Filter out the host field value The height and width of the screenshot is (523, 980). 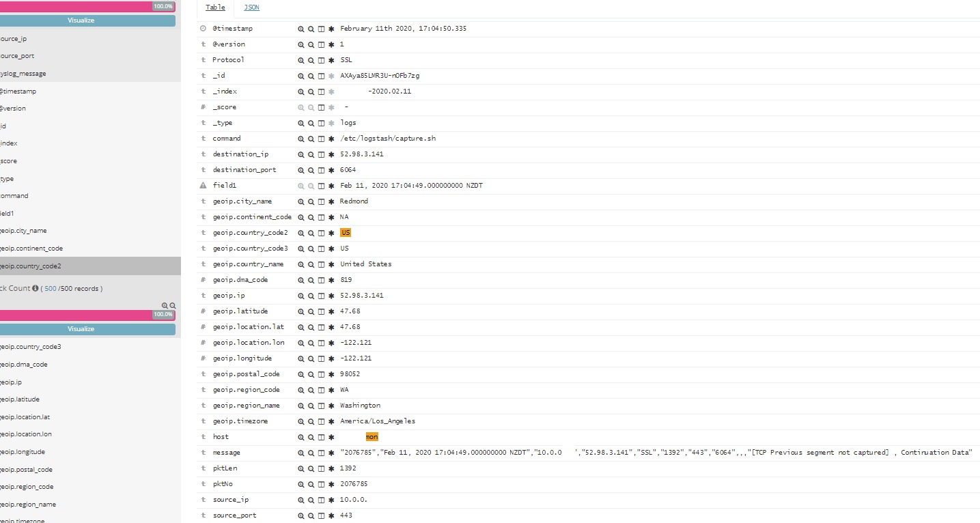tap(311, 437)
